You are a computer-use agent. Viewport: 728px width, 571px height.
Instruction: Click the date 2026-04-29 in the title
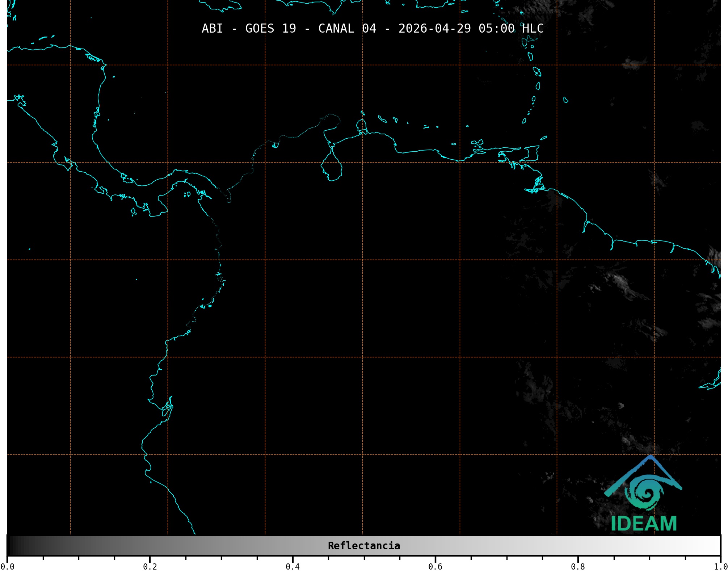[434, 29]
